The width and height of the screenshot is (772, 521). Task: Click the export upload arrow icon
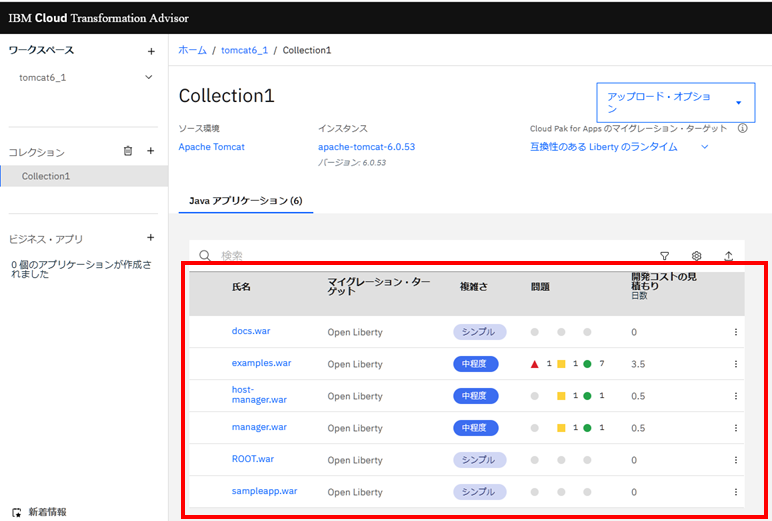[729, 256]
